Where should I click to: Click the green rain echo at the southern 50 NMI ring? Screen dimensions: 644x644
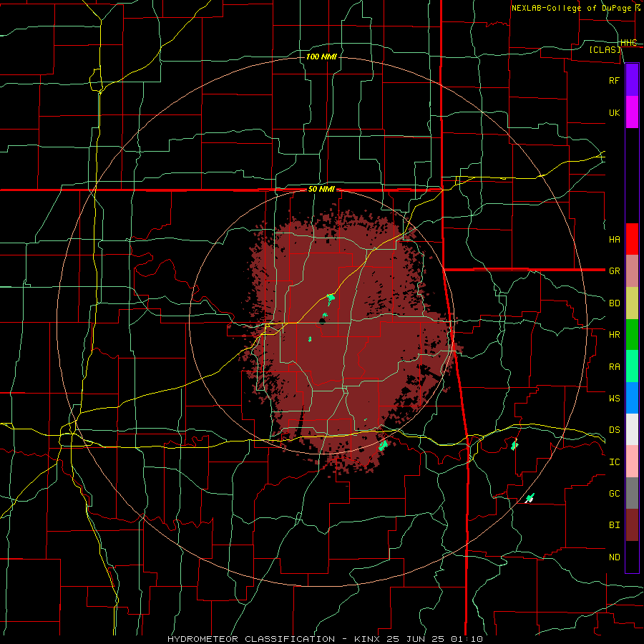[384, 445]
